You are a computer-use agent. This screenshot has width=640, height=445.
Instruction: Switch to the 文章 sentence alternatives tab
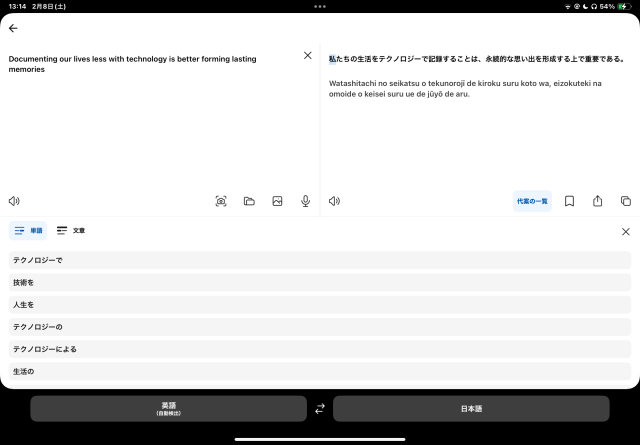click(71, 231)
